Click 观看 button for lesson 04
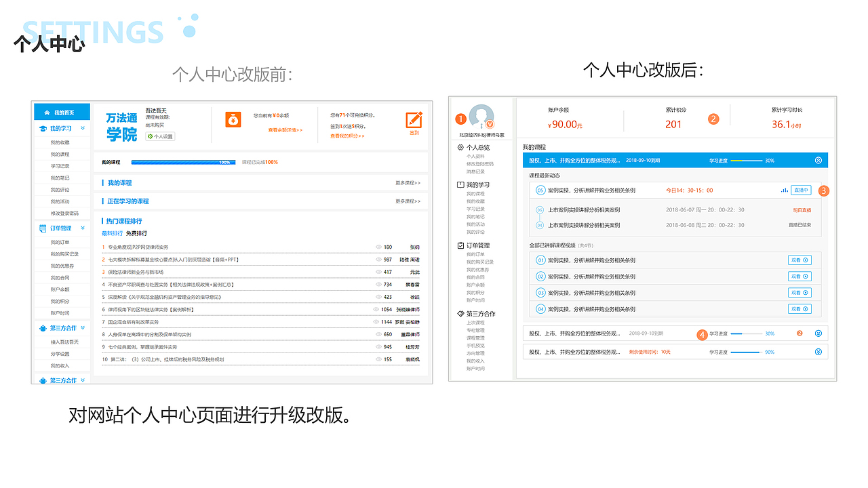This screenshot has width=868, height=488. 800,308
